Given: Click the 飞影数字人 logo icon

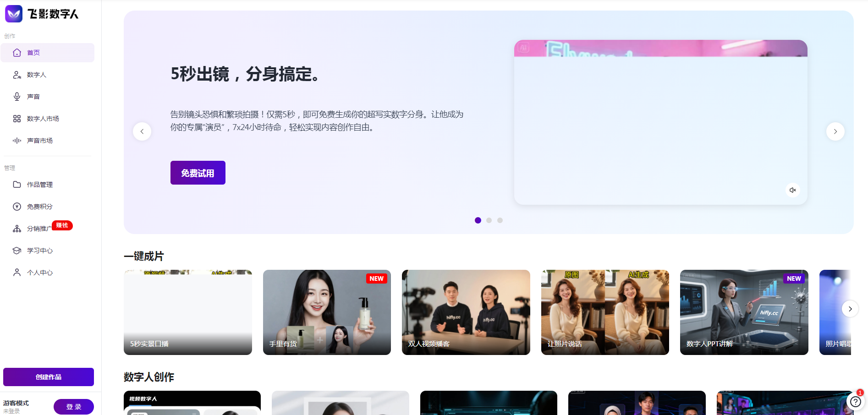Looking at the screenshot, I should 14,14.
